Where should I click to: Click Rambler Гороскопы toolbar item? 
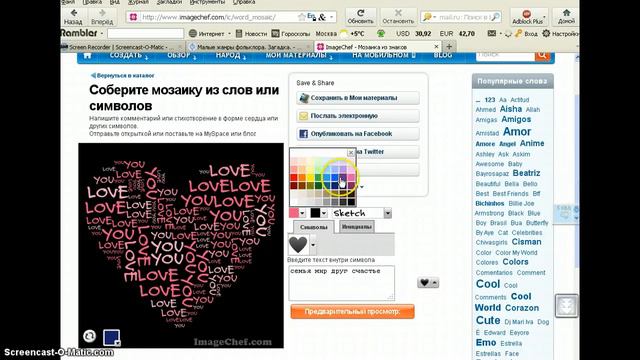click(x=291, y=33)
